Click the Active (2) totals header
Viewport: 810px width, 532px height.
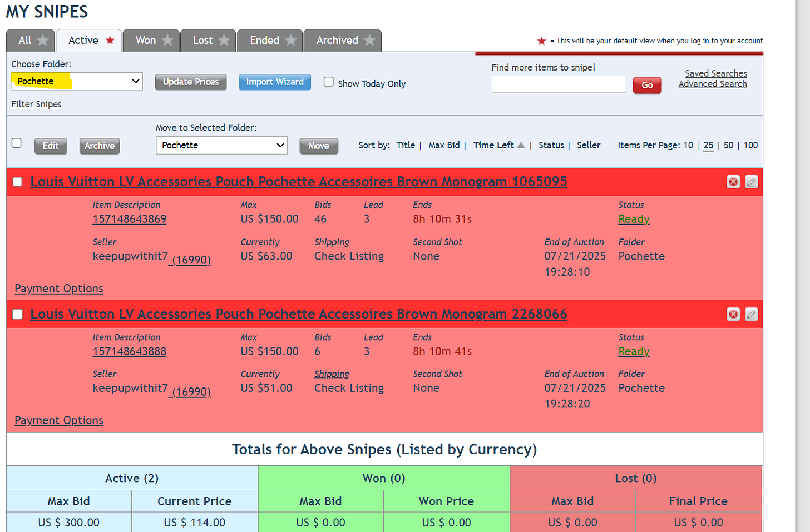132,478
